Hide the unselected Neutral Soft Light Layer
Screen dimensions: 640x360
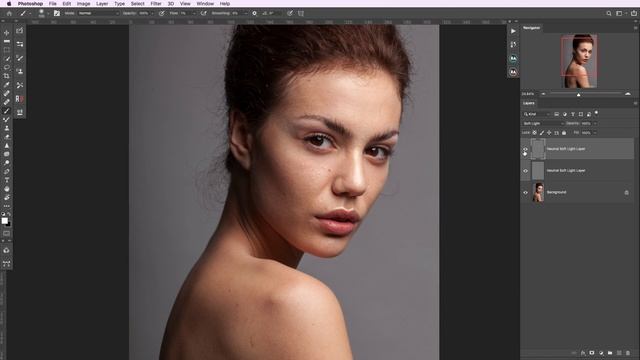click(x=525, y=171)
